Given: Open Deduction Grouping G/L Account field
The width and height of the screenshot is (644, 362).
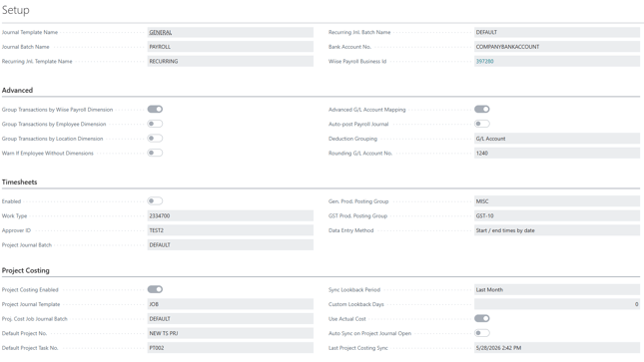Looking at the screenshot, I should (557, 139).
